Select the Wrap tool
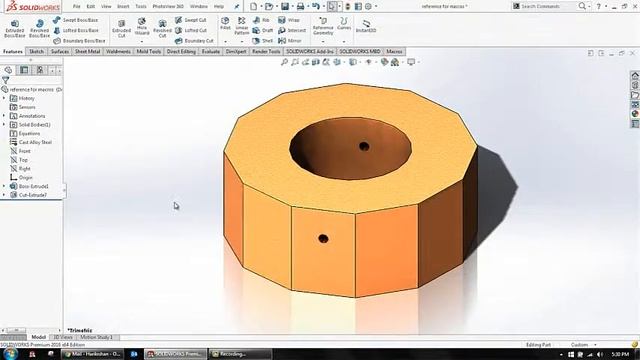The image size is (640, 360). 289,20
